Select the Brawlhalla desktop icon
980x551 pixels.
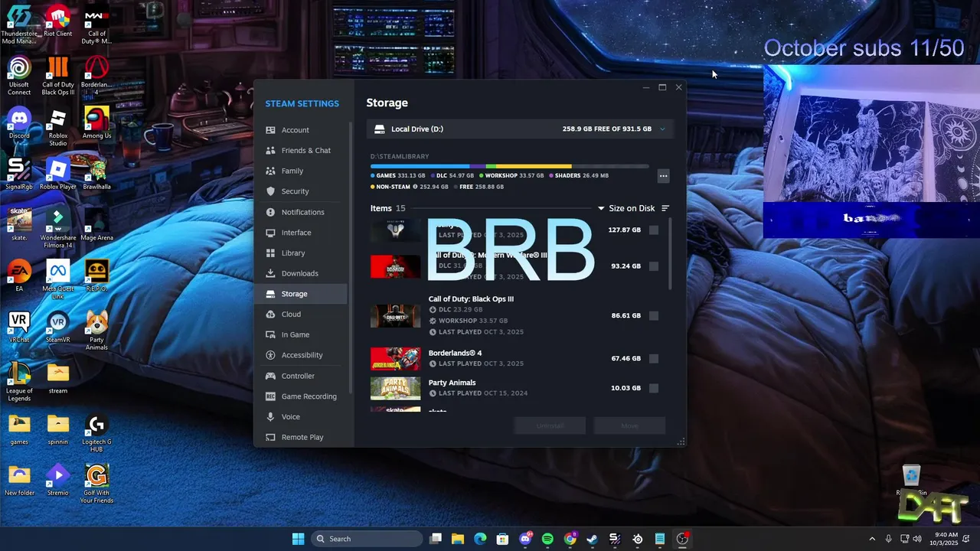tap(97, 174)
